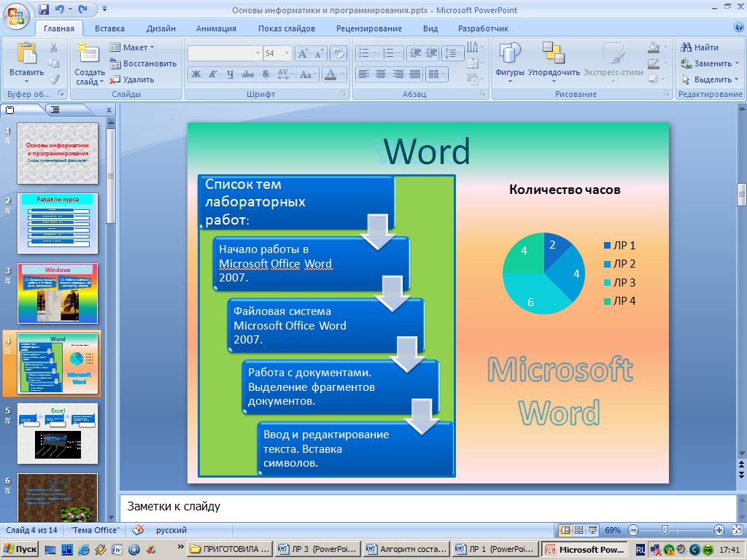Click the Find (Найти) binoculars button
This screenshot has width=747, height=560.
click(x=700, y=47)
